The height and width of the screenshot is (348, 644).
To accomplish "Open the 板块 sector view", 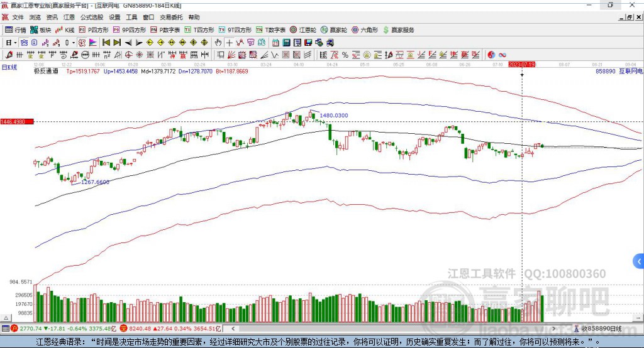I will [41, 30].
